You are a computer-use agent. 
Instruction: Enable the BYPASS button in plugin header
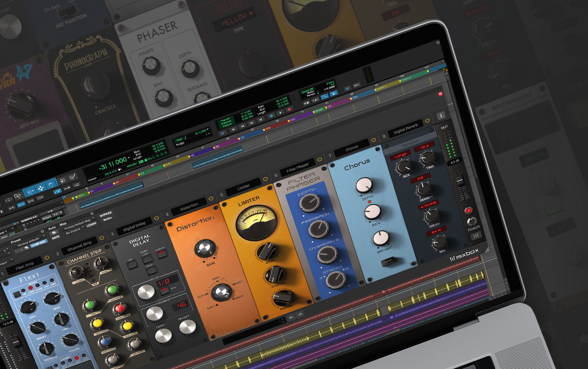[x=105, y=213]
